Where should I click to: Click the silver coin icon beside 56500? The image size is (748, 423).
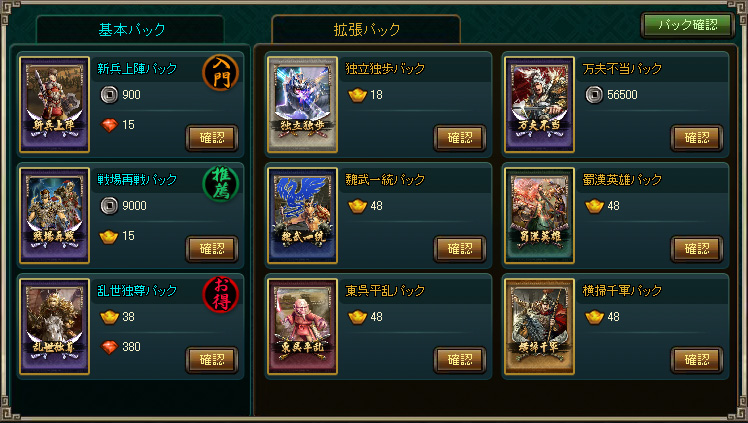(594, 94)
